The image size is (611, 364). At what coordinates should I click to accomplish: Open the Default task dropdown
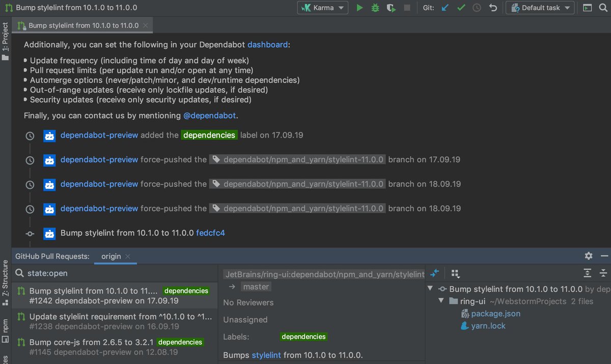[x=540, y=8]
